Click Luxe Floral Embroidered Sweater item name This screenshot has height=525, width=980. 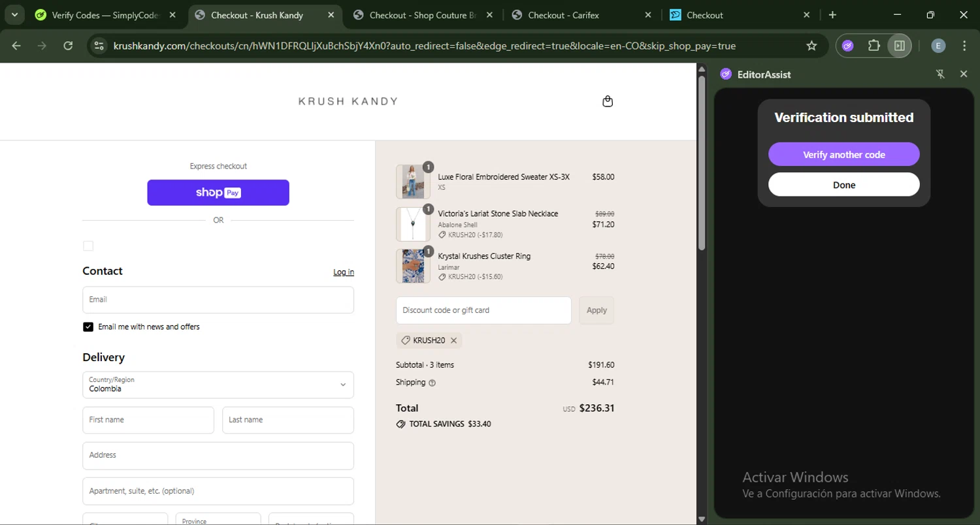click(x=504, y=177)
